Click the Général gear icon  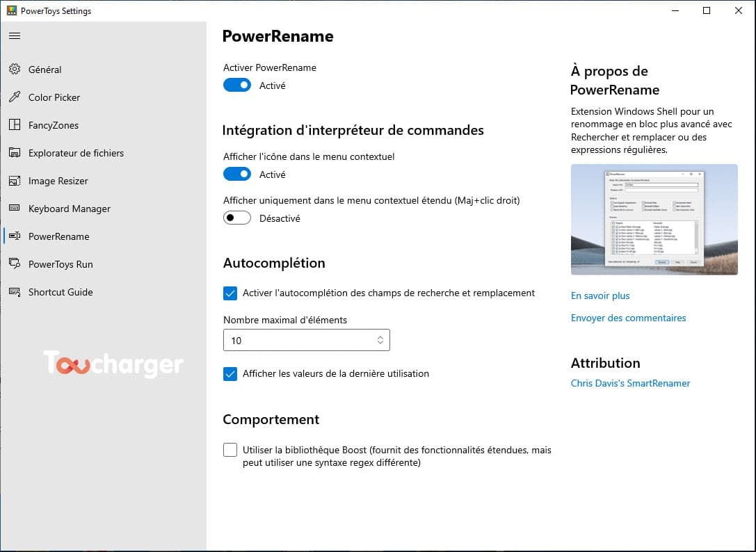(x=15, y=69)
